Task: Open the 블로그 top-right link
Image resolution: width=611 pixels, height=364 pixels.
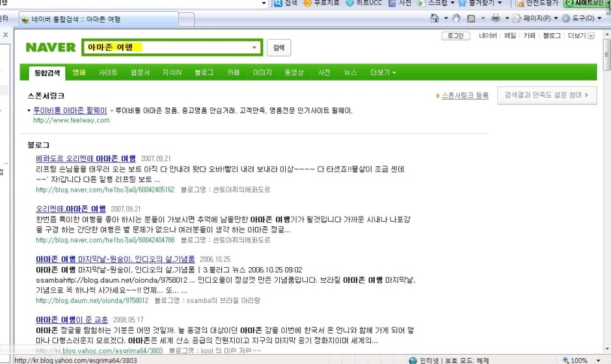Action: [552, 36]
